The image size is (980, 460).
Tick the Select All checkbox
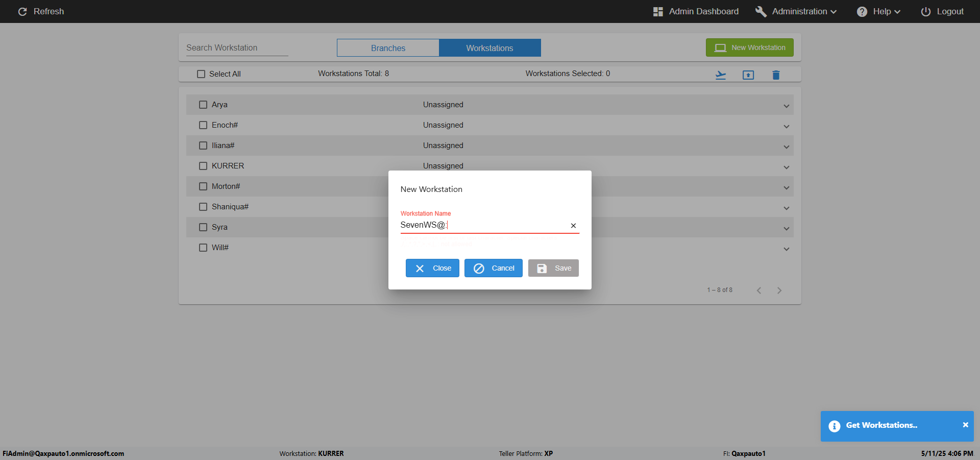[201, 74]
